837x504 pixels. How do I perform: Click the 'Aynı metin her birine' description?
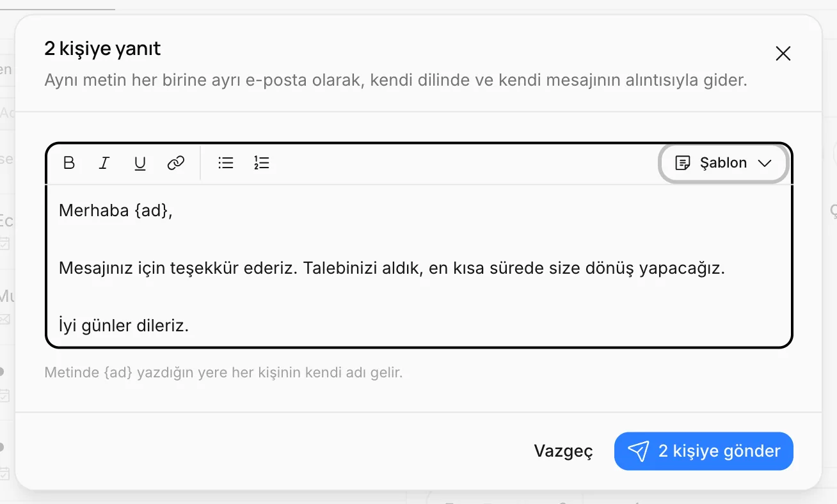395,81
